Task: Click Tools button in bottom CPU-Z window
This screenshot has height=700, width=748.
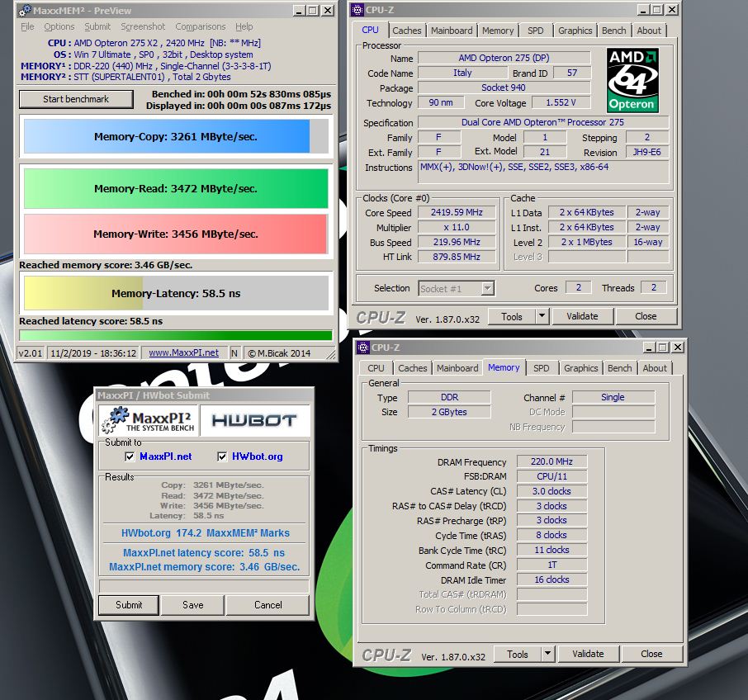Action: (518, 654)
